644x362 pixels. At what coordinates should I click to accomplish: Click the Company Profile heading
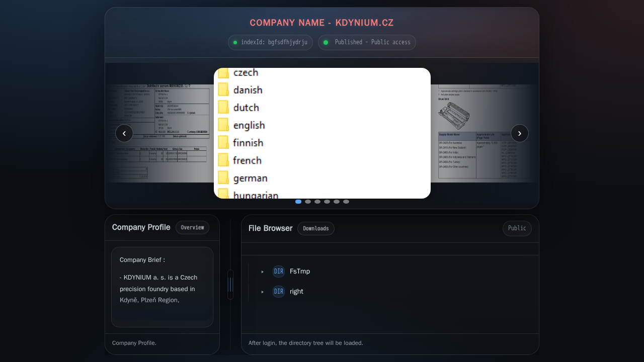coord(141,227)
